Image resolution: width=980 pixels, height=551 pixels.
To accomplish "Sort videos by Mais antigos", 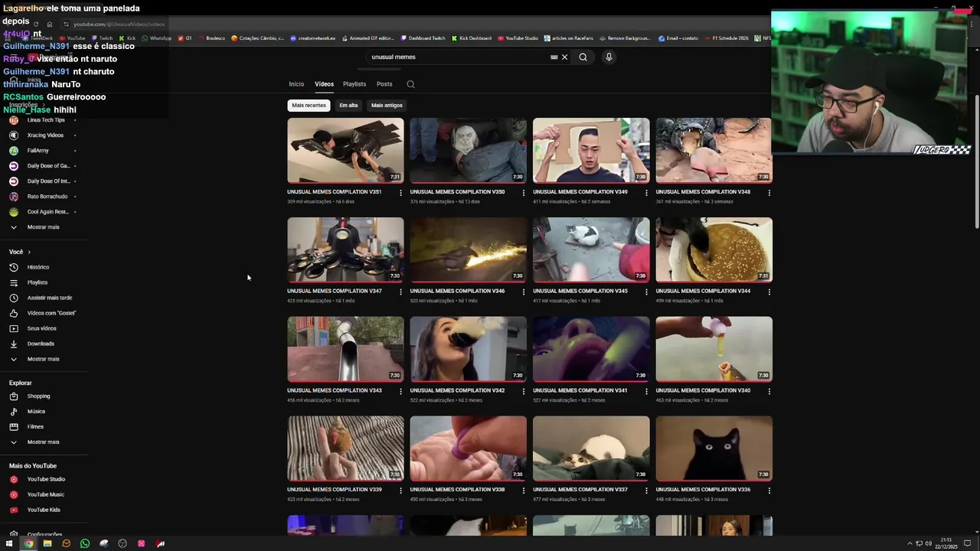I will (x=387, y=106).
